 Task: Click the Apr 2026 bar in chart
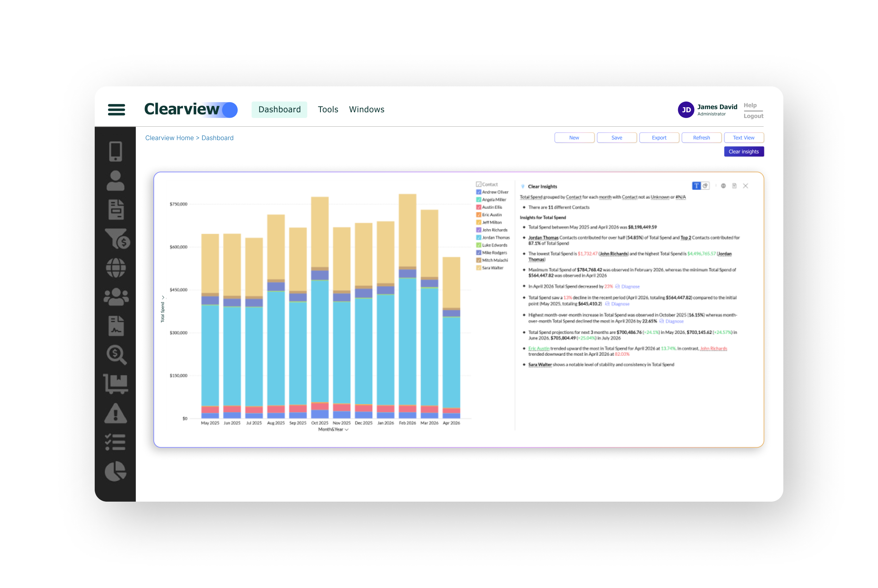click(x=451, y=338)
